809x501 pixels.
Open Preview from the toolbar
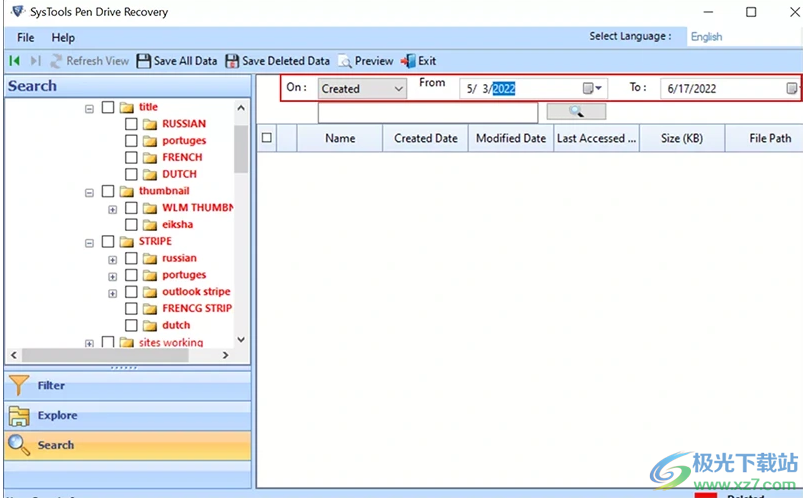pyautogui.click(x=366, y=61)
